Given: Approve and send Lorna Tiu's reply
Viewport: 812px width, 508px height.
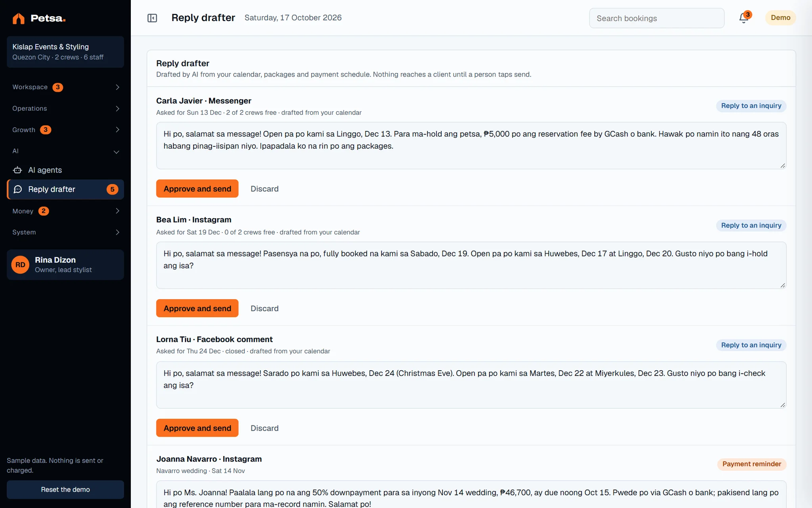Looking at the screenshot, I should 197,428.
